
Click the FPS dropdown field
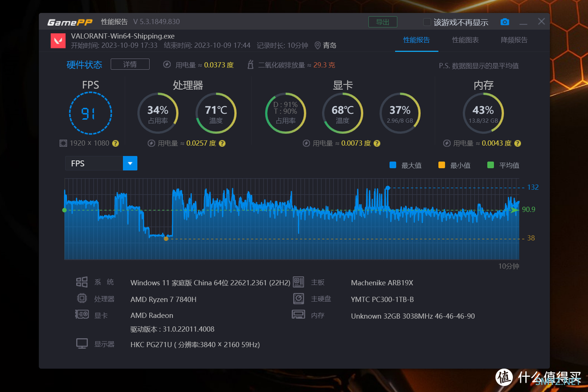[x=101, y=163]
